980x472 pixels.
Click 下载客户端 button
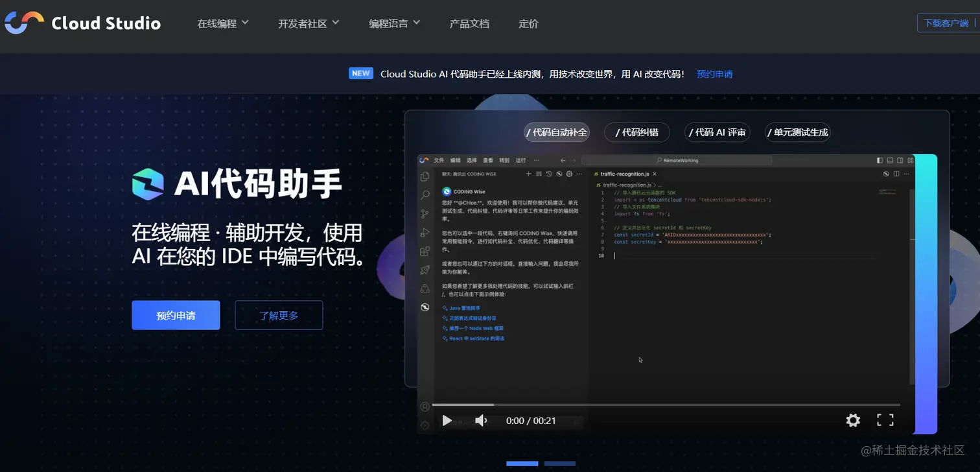point(947,23)
